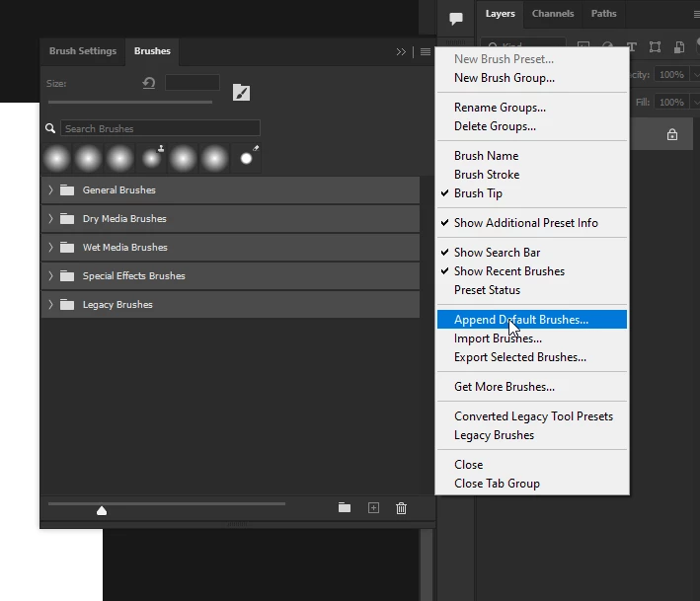Collapse panel with the double-arrow icon
The width and height of the screenshot is (700, 601).
(x=401, y=51)
